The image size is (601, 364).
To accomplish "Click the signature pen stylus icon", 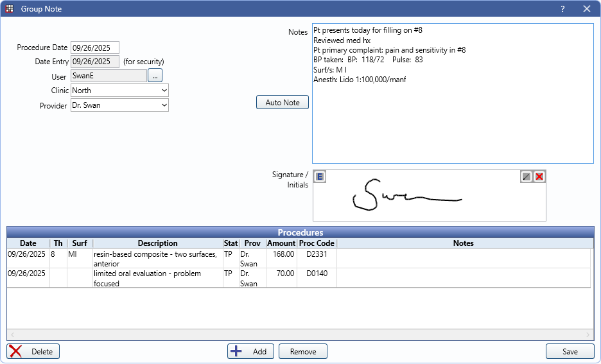I will click(x=527, y=177).
